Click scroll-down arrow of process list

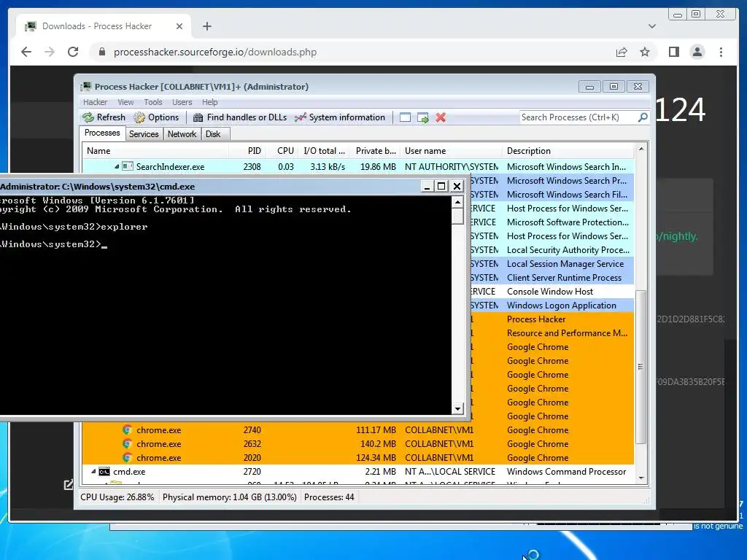point(641,478)
